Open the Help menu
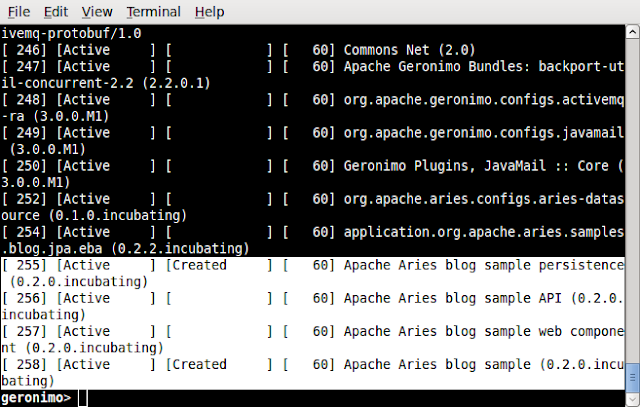This screenshot has width=640, height=407. [209, 12]
